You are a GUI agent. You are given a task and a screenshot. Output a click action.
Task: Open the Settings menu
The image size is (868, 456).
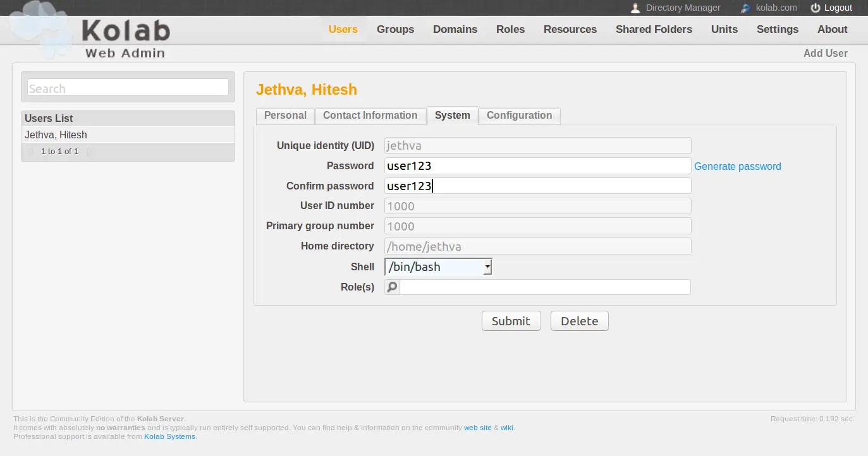click(778, 29)
